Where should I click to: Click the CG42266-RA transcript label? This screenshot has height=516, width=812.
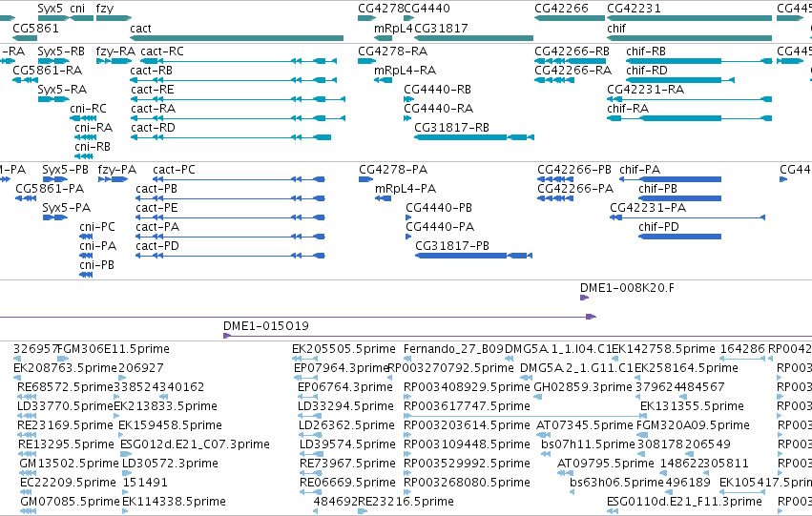(x=573, y=71)
